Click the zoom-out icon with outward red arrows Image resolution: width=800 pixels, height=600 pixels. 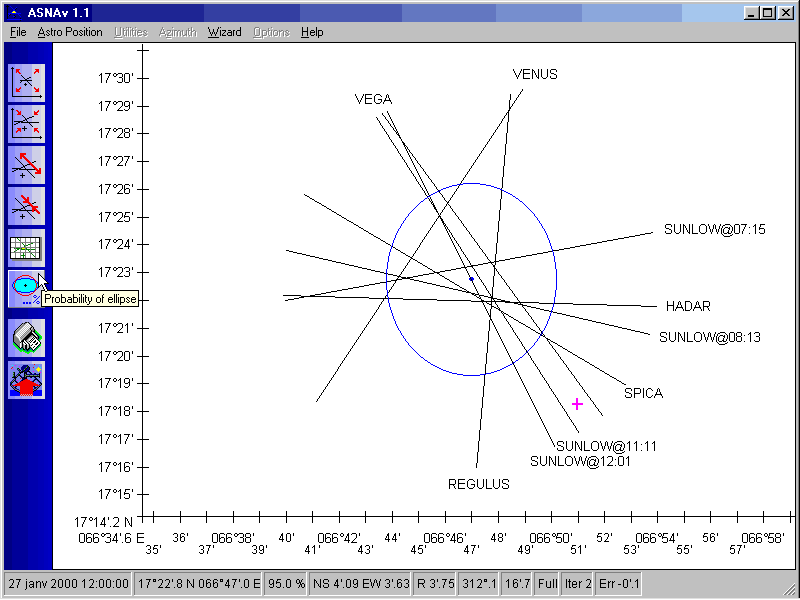(x=27, y=82)
